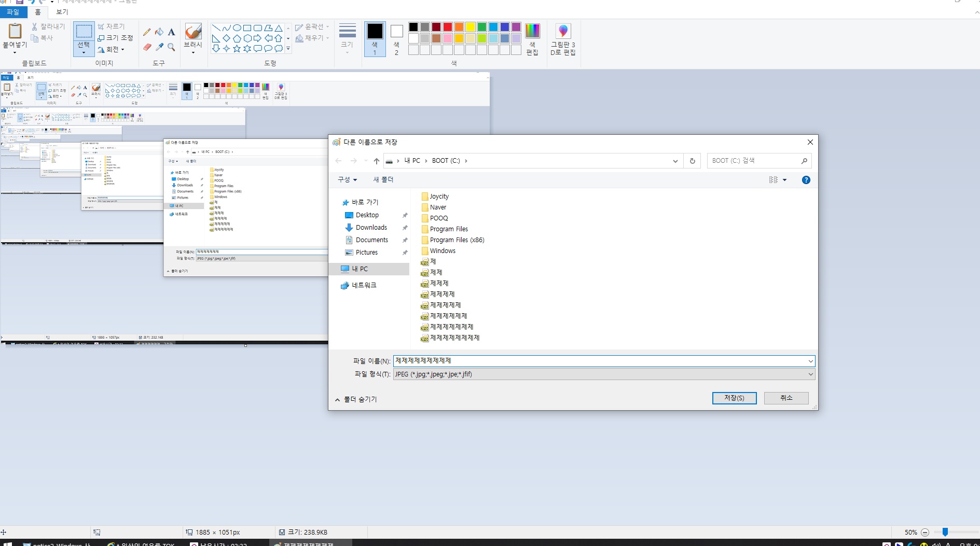The image size is (980, 546).
Task: Open line Size (크기) thickness selector
Action: point(347,38)
